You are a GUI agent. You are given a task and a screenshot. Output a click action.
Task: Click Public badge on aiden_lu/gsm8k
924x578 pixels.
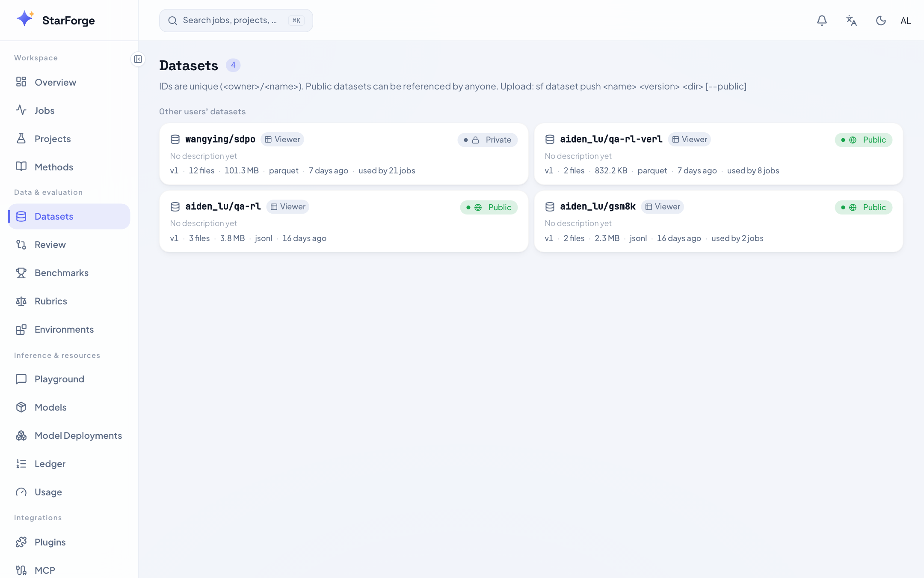point(864,208)
